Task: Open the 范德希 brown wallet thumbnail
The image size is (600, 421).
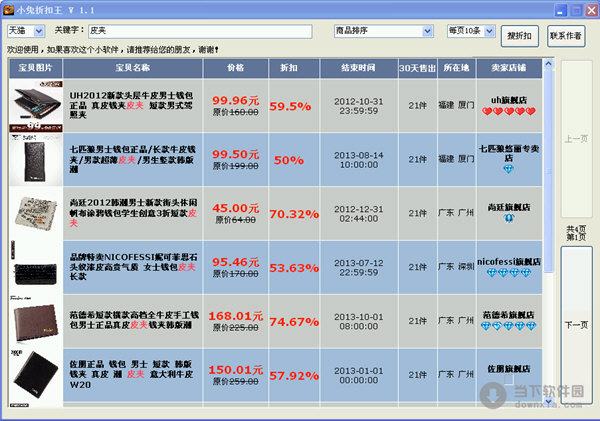Action: pos(36,321)
